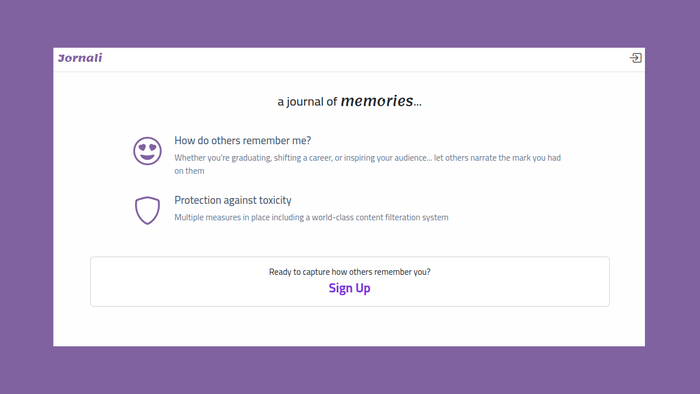Screen dimensions: 700x394
Task: Select the 'Protection against toxicity' heading
Action: pos(233,200)
